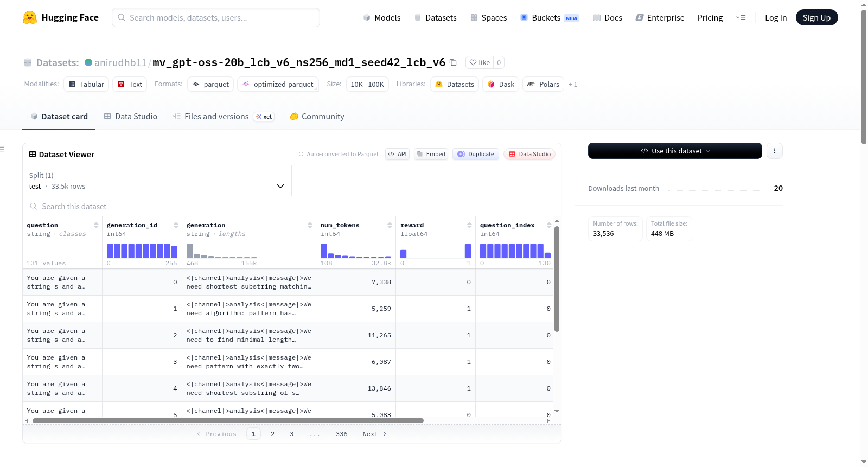This screenshot has width=868, height=467.
Task: Click the table vertical scrollbar
Action: coord(557,279)
